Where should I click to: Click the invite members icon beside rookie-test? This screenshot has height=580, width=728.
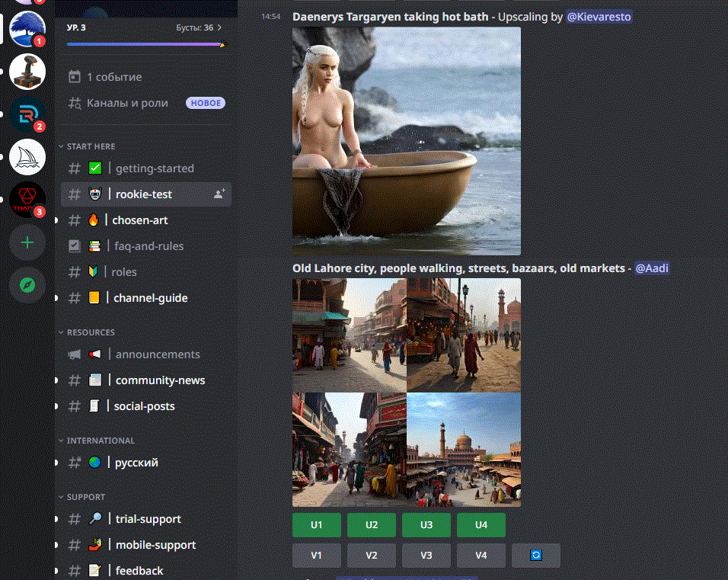point(219,194)
